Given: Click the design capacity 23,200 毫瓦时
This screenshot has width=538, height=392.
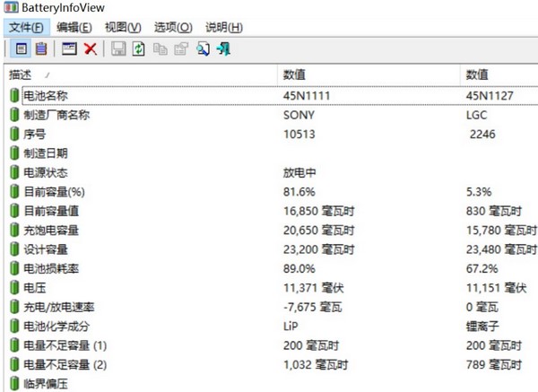Looking at the screenshot, I should (x=318, y=249).
